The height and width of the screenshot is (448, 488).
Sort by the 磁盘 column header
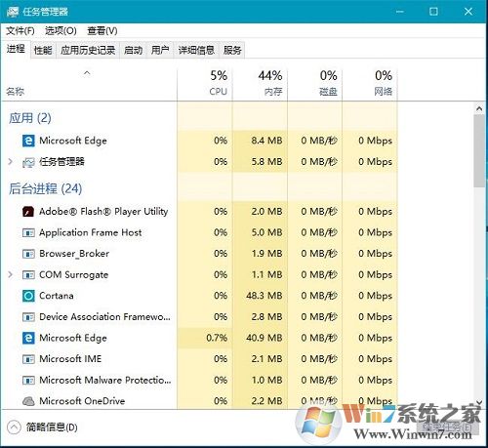point(315,84)
